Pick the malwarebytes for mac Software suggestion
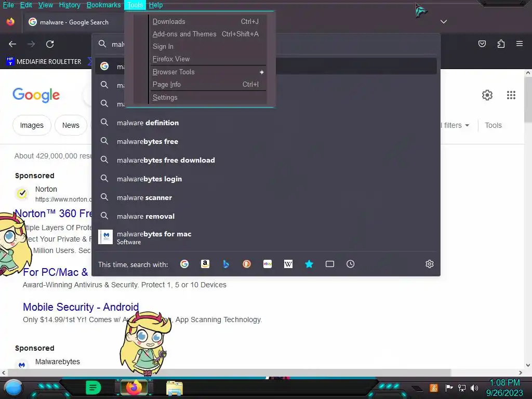532x399 pixels. (265, 237)
